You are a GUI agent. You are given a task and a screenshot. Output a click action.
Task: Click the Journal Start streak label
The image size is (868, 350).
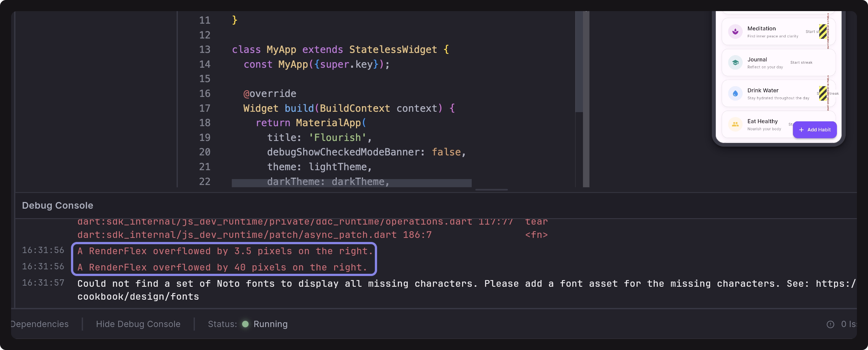[x=801, y=63]
